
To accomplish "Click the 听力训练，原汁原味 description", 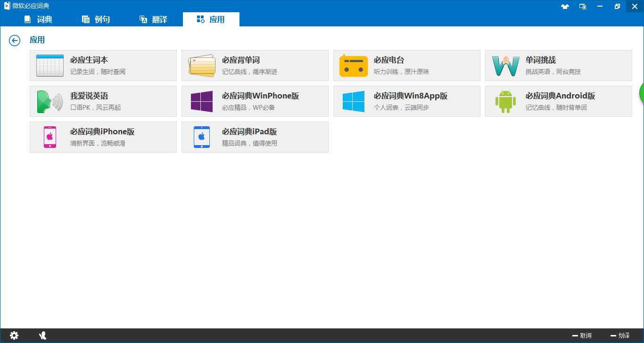I will pyautogui.click(x=401, y=72).
